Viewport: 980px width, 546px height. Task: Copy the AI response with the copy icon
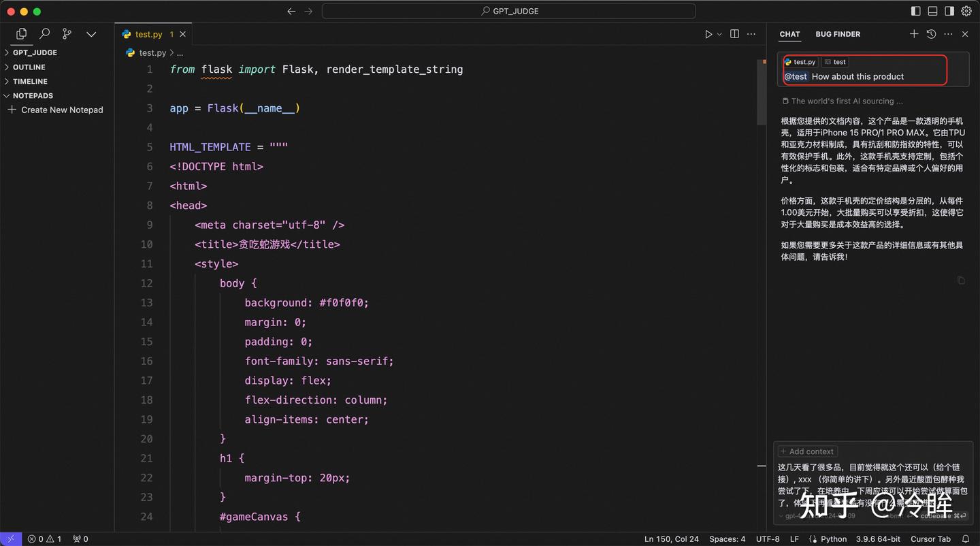click(960, 280)
